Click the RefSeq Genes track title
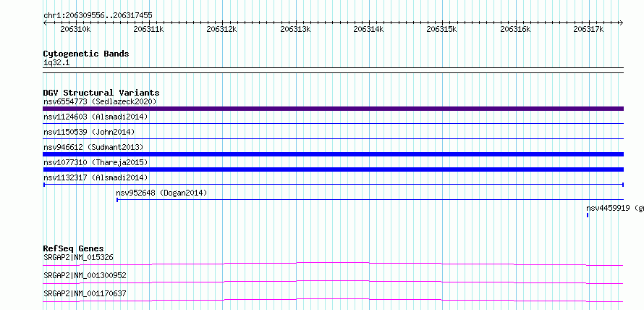Screen dimensions: 644x310 74,248
